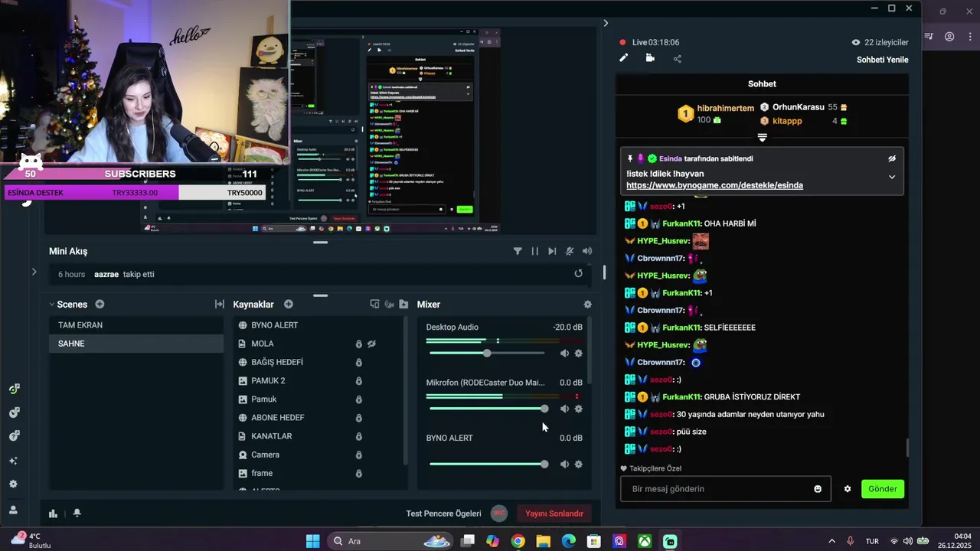980x551 pixels.
Task: Replay the aazrae follow event
Action: (x=578, y=273)
